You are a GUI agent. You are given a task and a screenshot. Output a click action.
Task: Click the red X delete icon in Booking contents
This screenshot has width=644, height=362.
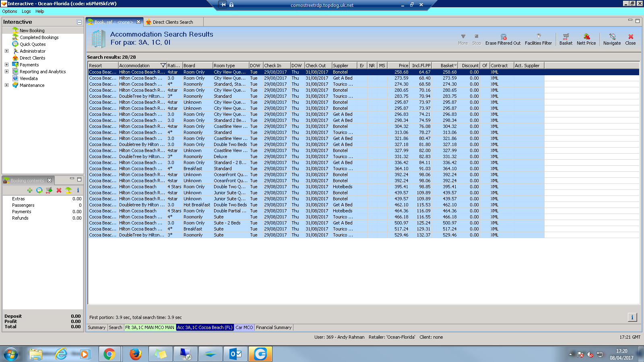59,190
